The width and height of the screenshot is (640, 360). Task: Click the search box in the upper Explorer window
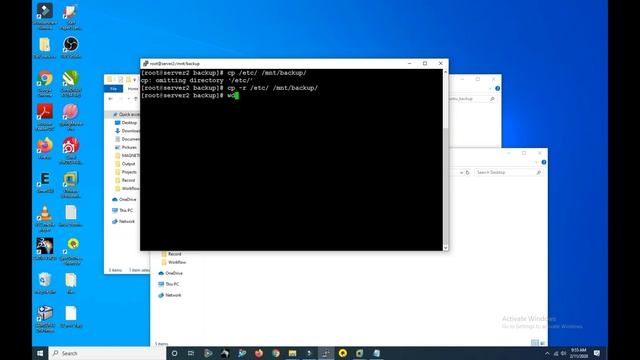pos(472,99)
